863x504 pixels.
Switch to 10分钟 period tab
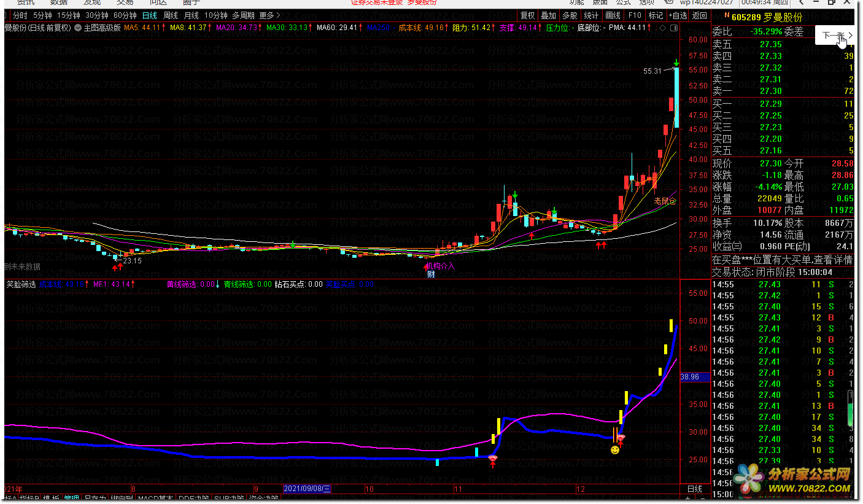coord(216,15)
